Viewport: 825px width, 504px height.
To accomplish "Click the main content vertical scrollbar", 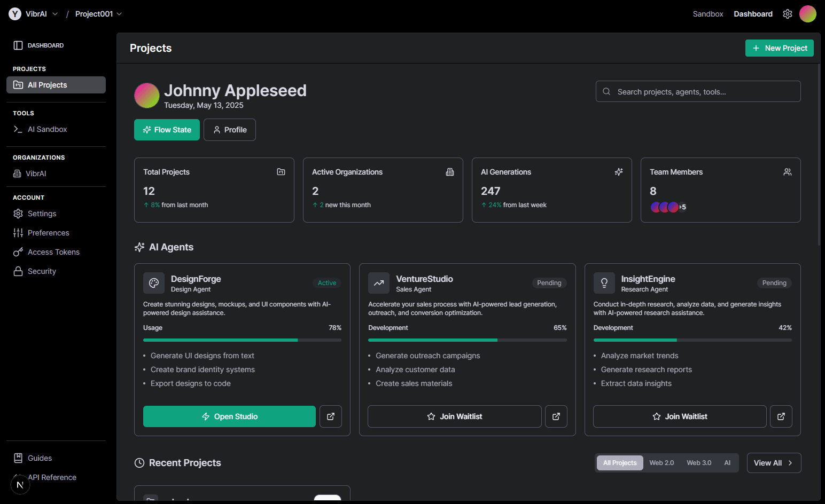I will coord(819,155).
